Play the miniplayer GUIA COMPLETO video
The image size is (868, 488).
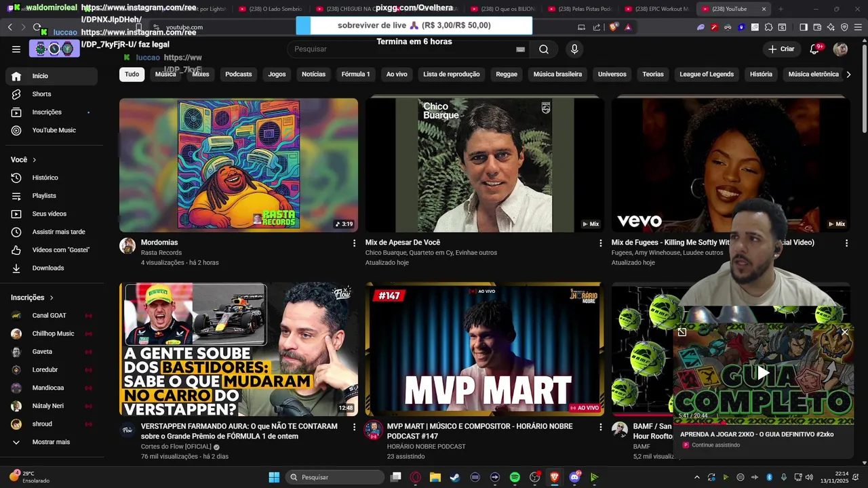tap(763, 373)
